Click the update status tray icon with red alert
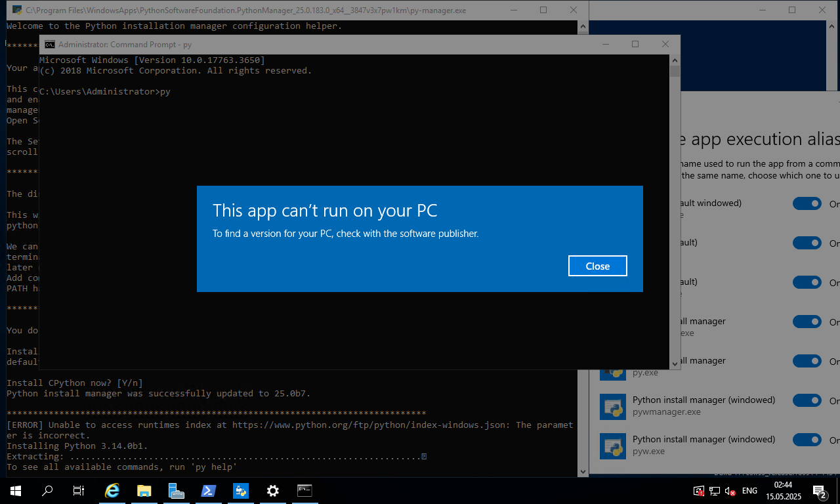Image resolution: width=840 pixels, height=504 pixels. pyautogui.click(x=699, y=491)
